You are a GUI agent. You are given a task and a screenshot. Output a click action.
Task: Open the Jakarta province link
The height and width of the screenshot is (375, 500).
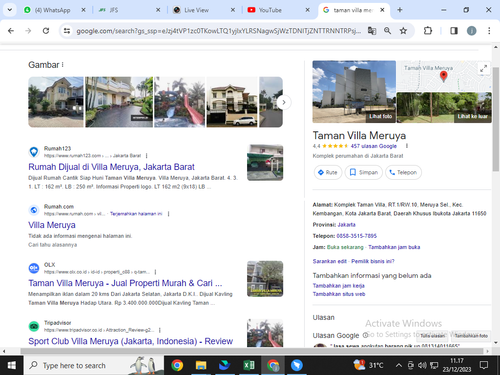point(346,225)
